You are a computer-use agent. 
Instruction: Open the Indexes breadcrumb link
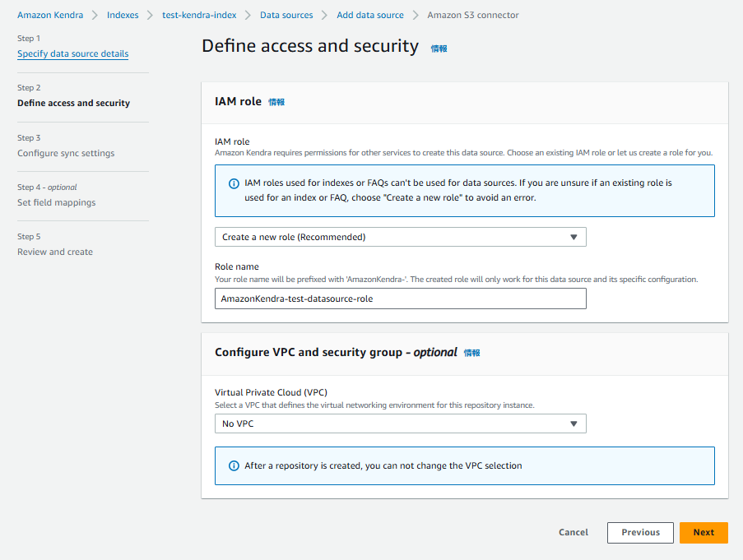click(x=123, y=15)
